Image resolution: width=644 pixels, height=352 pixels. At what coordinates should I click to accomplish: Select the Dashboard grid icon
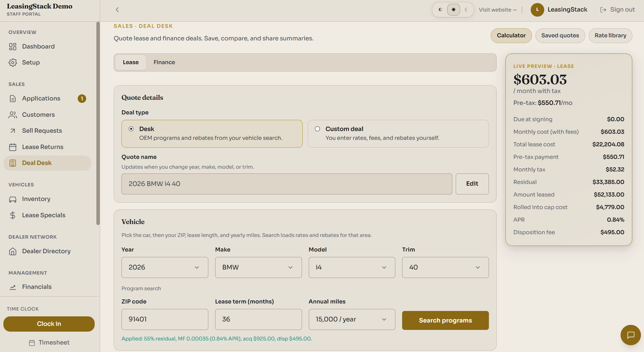[13, 47]
